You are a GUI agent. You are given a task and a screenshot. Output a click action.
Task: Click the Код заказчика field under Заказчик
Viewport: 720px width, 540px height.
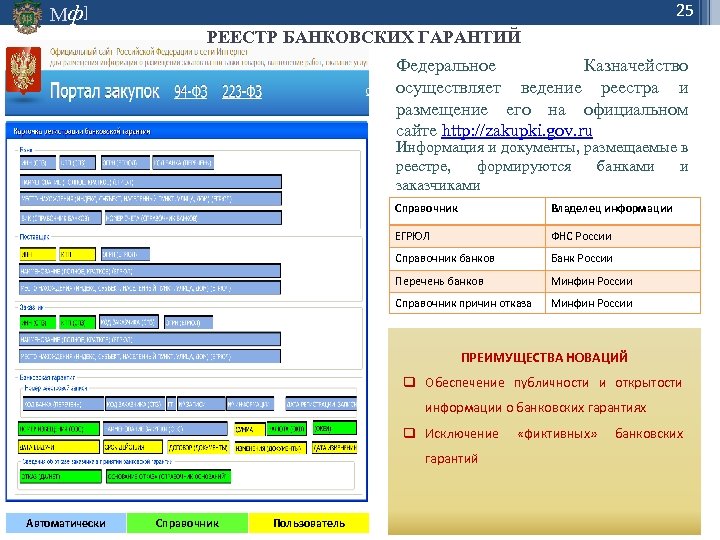pos(129,322)
